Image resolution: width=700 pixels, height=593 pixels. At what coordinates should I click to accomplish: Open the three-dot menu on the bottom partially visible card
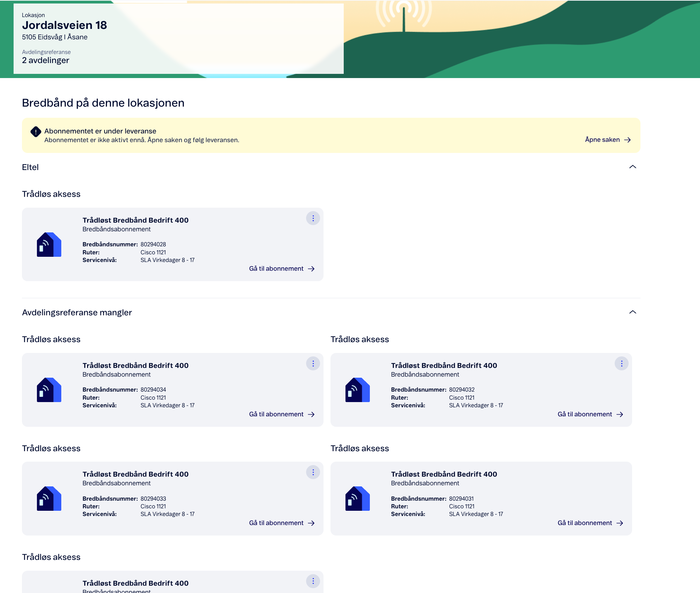pyautogui.click(x=313, y=581)
